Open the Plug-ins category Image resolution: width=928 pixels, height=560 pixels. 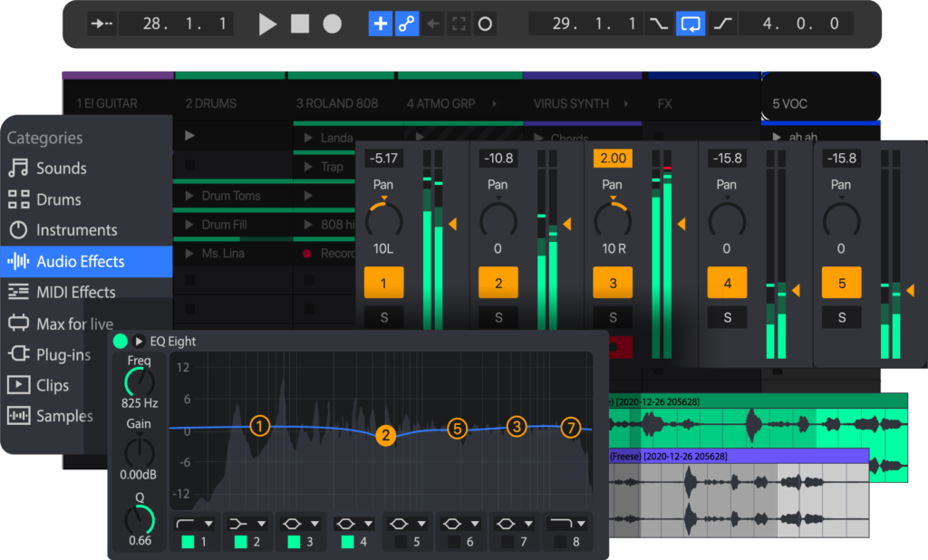(x=63, y=354)
